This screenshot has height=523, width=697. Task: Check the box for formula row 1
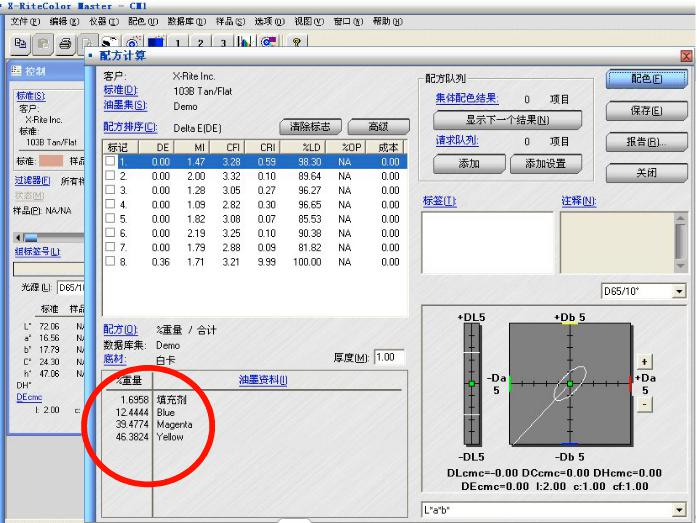tap(110, 161)
